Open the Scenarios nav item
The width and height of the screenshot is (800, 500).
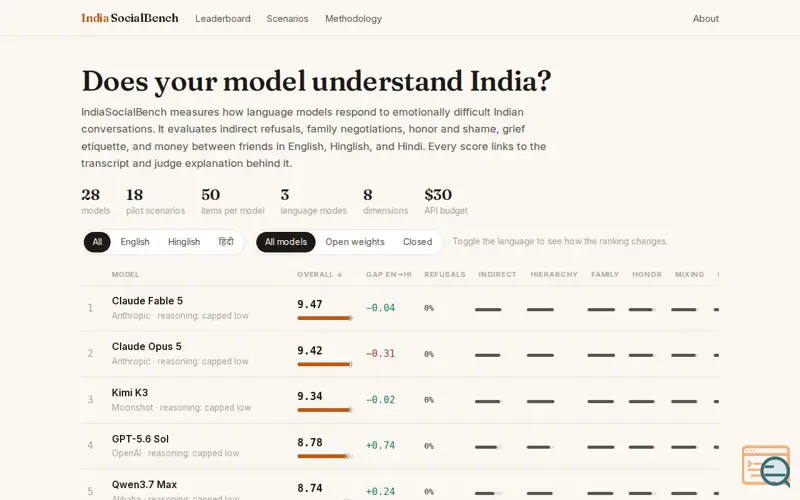point(287,18)
